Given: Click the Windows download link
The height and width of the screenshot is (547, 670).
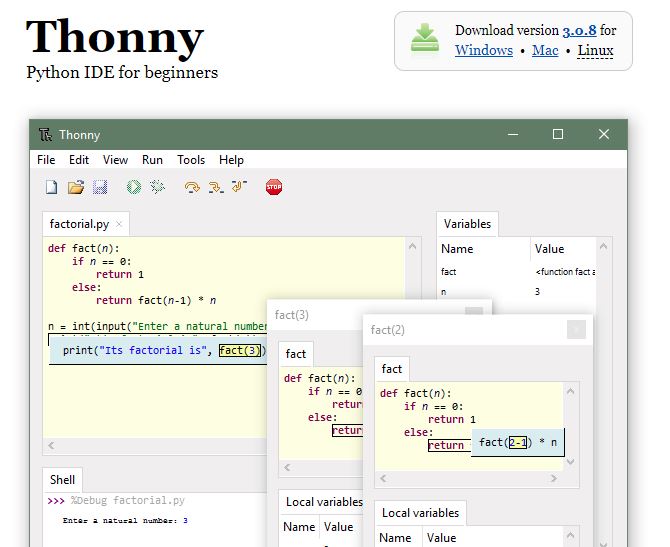Looking at the screenshot, I should 483,50.
